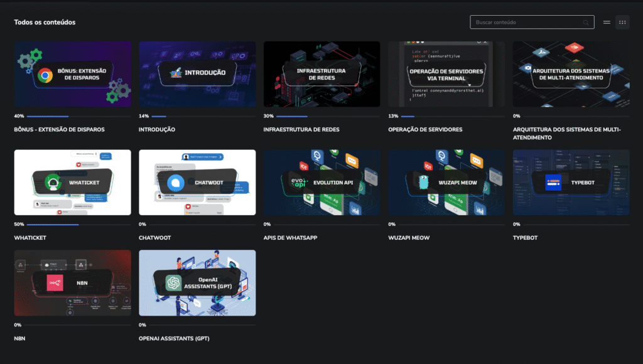Select the grid view toggle
The height and width of the screenshot is (364, 643).
pyautogui.click(x=622, y=22)
